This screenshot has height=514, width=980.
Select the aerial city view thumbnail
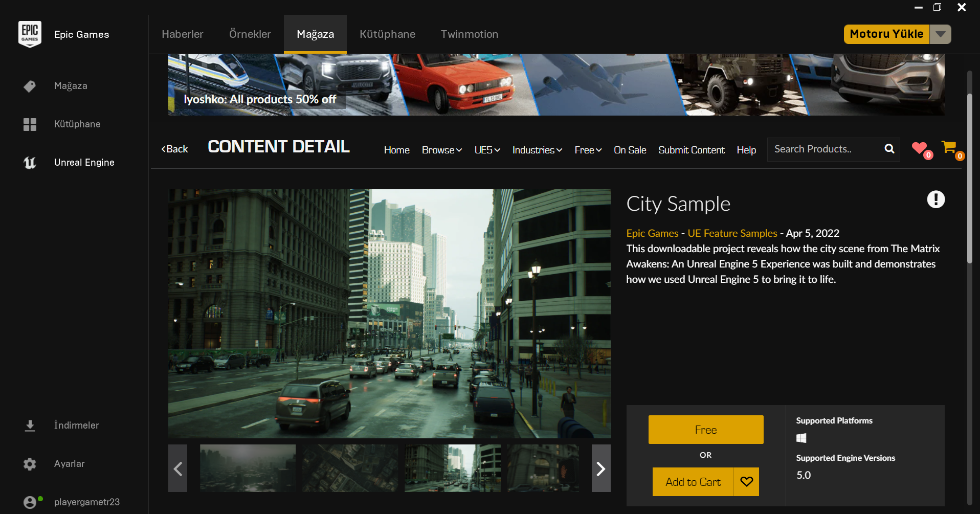click(x=350, y=468)
